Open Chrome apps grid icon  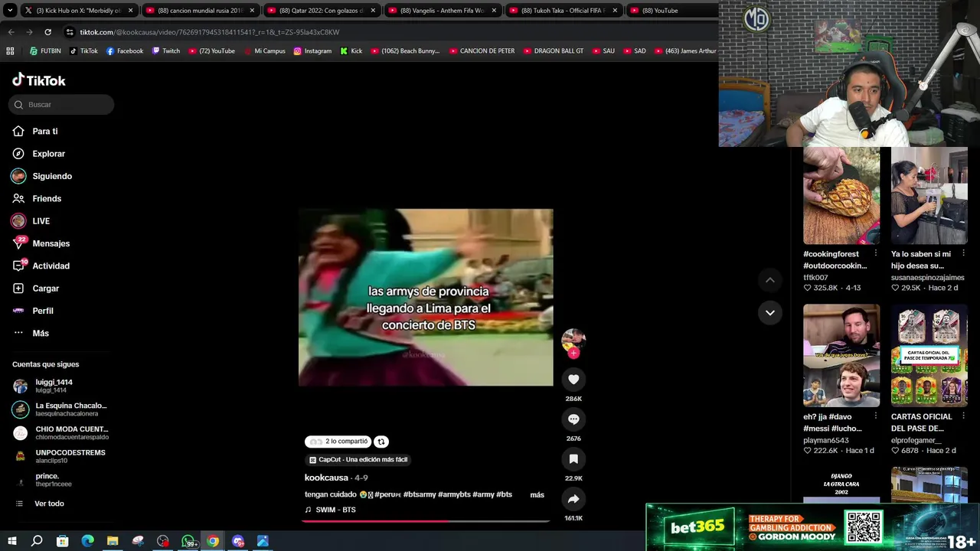[x=10, y=51]
